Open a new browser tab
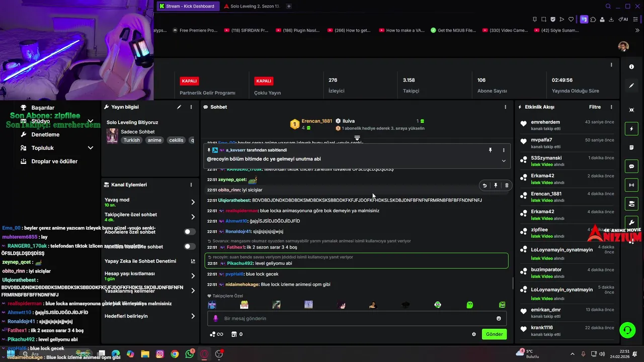This screenshot has height=362, width=644. coord(289,6)
